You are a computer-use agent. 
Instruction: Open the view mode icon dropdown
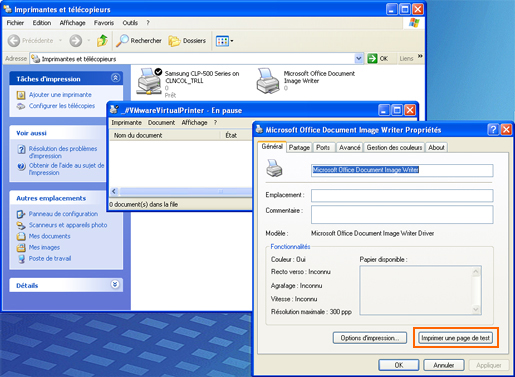click(x=225, y=41)
